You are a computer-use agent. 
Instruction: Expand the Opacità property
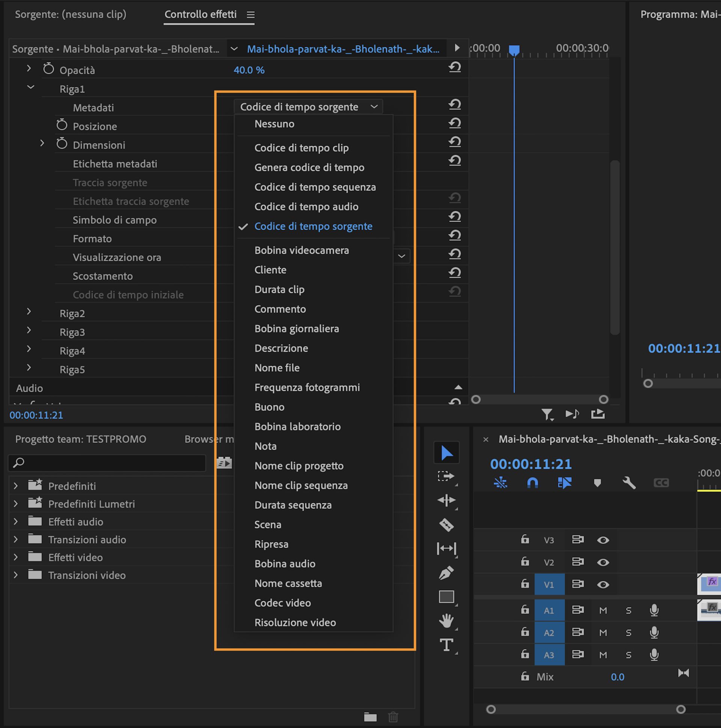click(29, 69)
